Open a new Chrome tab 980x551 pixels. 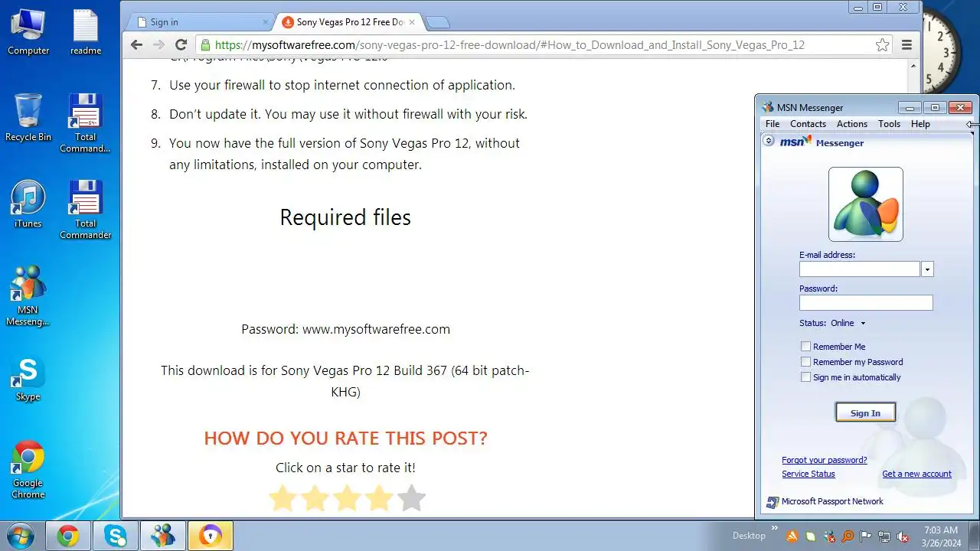pos(437,22)
